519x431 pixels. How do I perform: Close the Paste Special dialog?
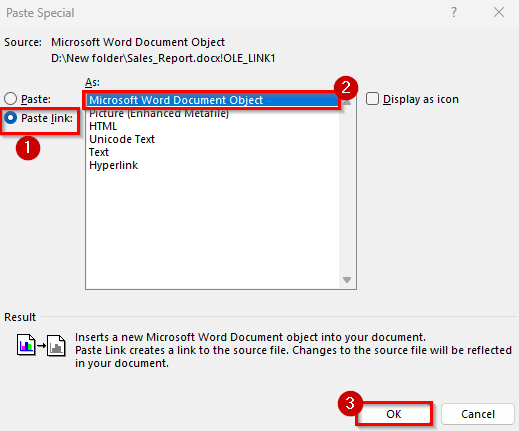point(499,13)
